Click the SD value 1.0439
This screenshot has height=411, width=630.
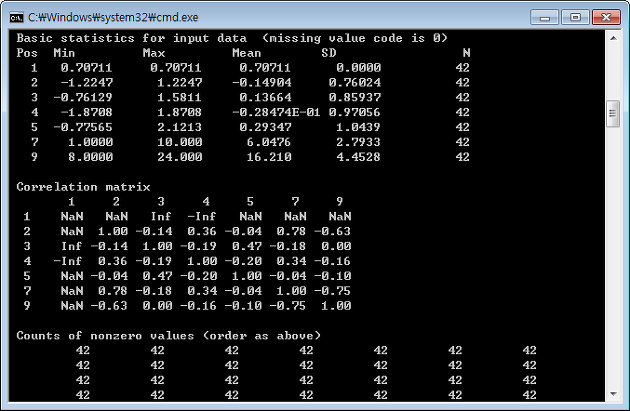click(358, 127)
